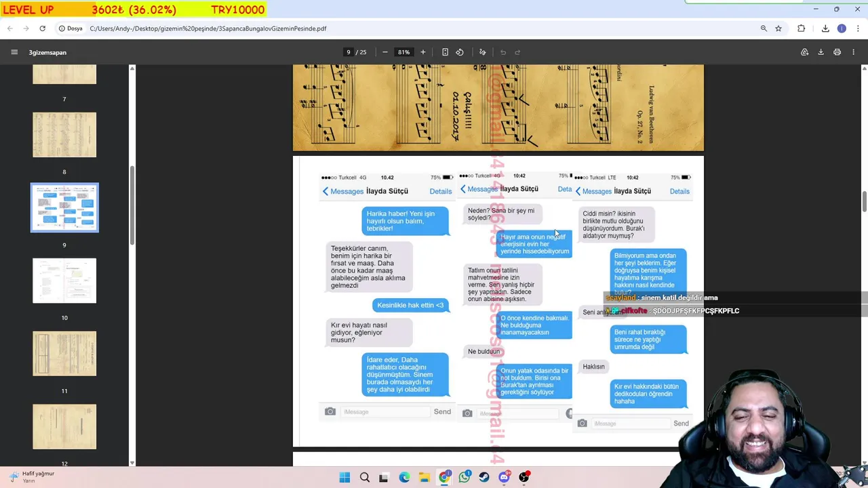
Task: Open File Explorer from taskbar
Action: [x=424, y=477]
